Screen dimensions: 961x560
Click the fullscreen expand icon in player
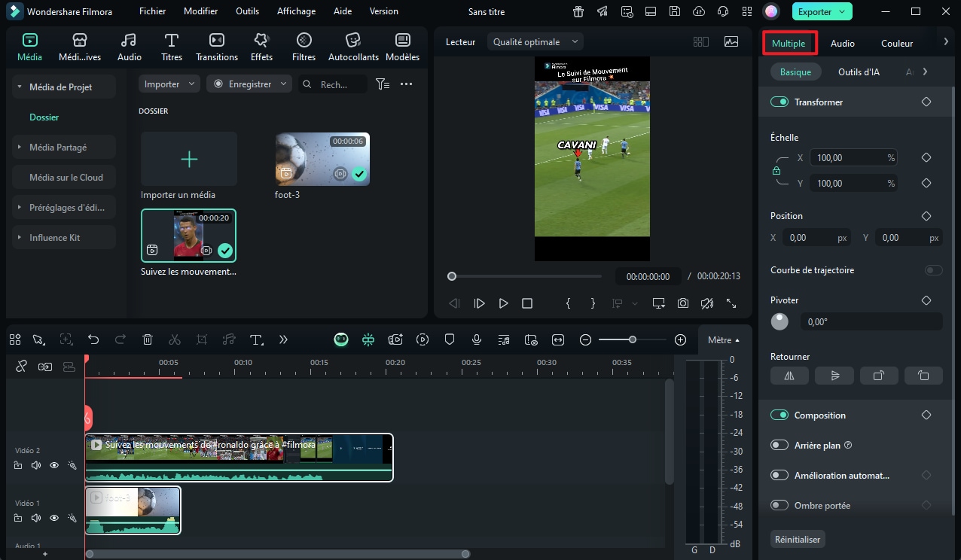point(731,303)
